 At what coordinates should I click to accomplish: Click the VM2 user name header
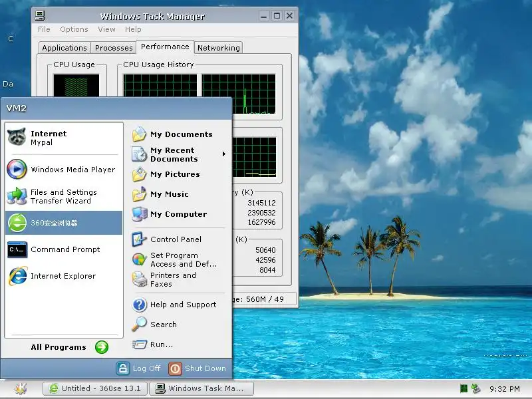click(16, 108)
